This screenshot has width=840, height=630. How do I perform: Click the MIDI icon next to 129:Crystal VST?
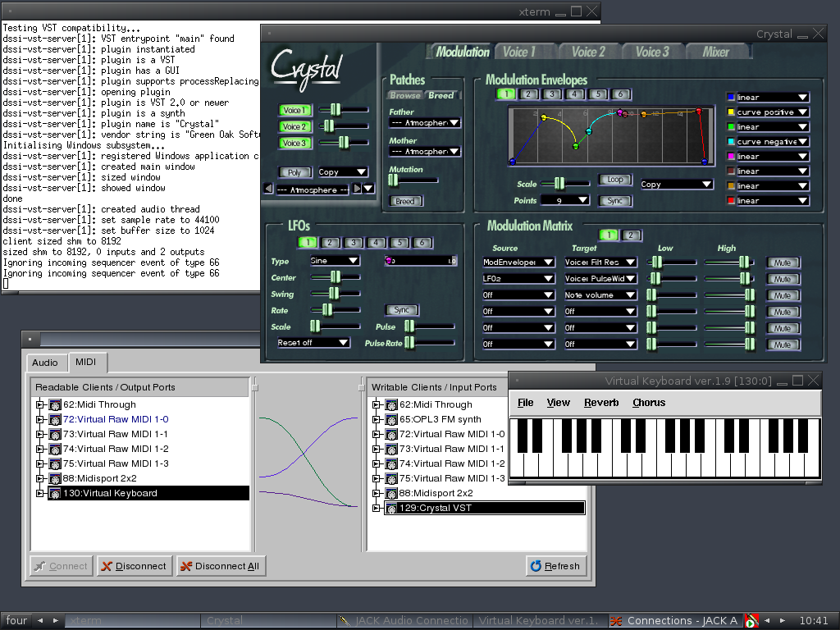click(x=391, y=508)
